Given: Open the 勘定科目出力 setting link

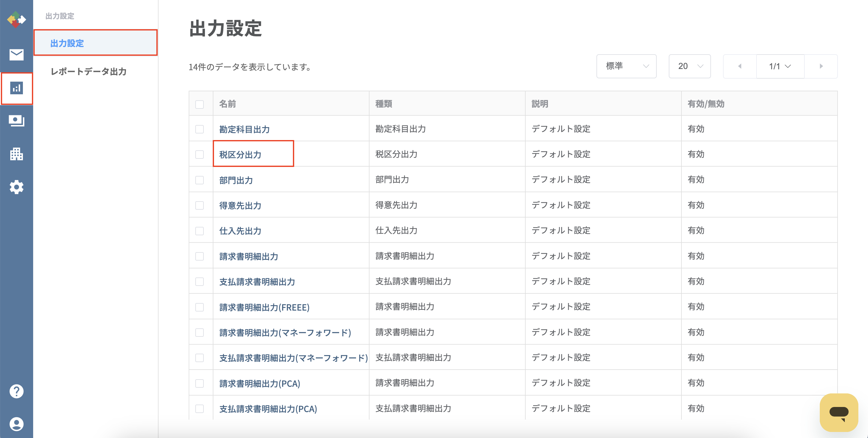Looking at the screenshot, I should coord(244,129).
